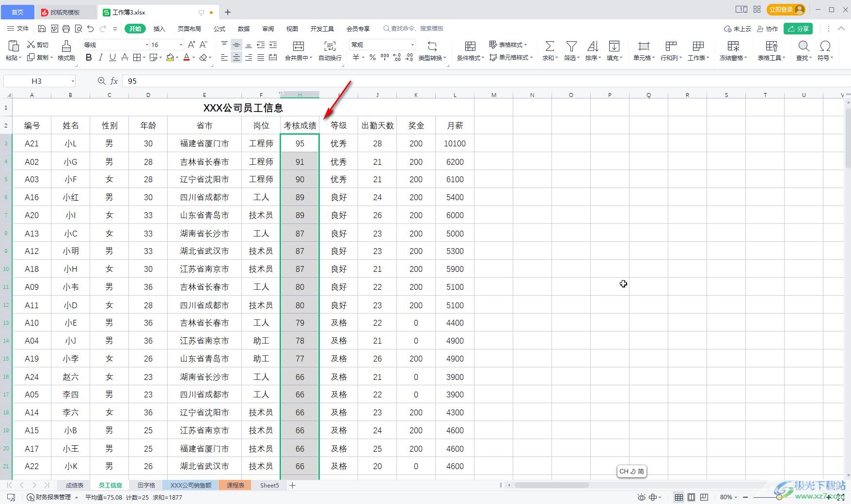Toggle center horizontal alignment
Screen dimensions: 851x504
click(x=236, y=58)
